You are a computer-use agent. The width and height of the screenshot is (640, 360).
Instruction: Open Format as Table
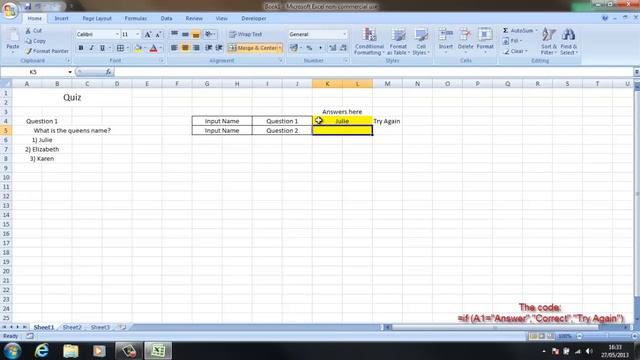click(x=398, y=41)
